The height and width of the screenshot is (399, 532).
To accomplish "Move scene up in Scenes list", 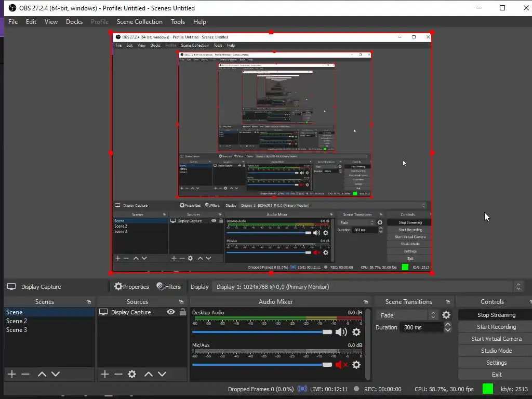I will point(42,374).
